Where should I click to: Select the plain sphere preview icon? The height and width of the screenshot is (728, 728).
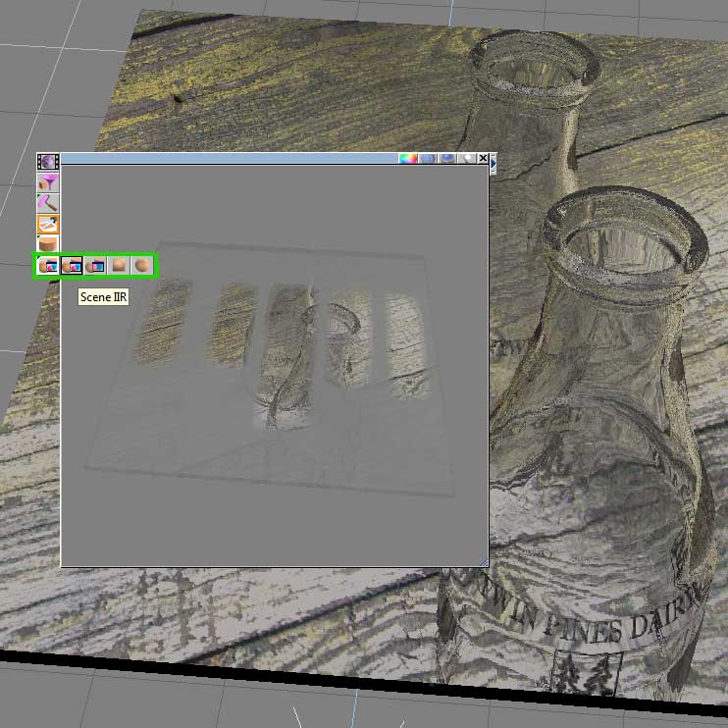(x=142, y=266)
